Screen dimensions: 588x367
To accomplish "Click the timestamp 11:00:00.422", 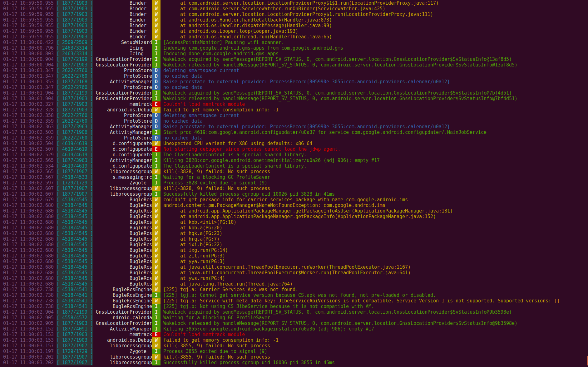I will (x=37, y=42).
